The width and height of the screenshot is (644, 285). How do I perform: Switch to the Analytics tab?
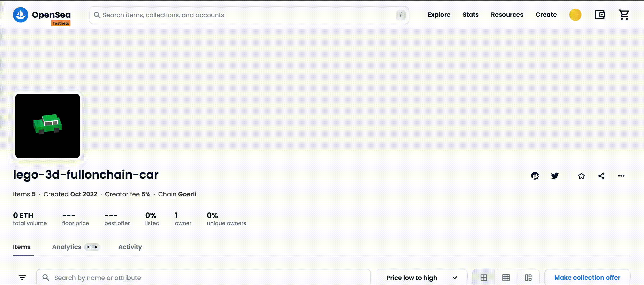pos(67,247)
